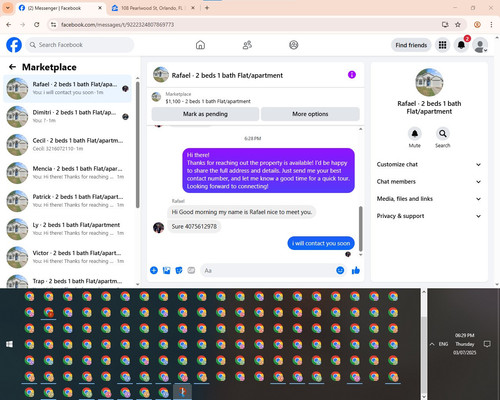Go back in browser history
The height and width of the screenshot is (400, 500).
tap(9, 24)
